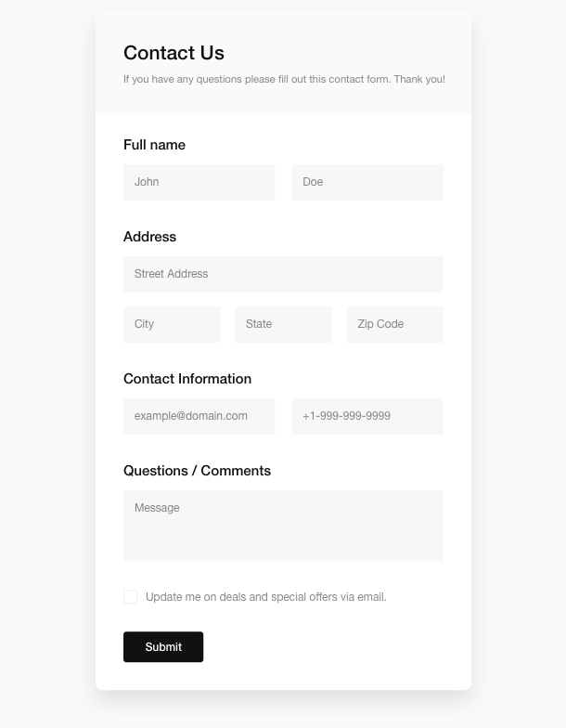Click into the State field
The image size is (566, 728).
point(283,324)
